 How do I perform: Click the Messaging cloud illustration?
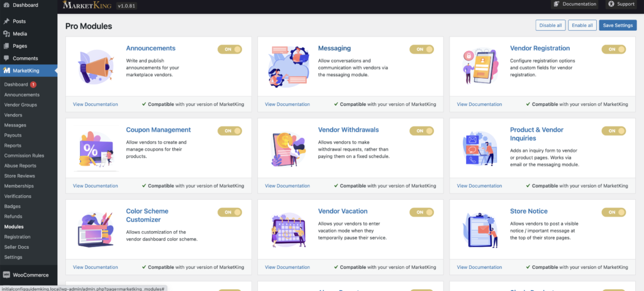[288, 66]
